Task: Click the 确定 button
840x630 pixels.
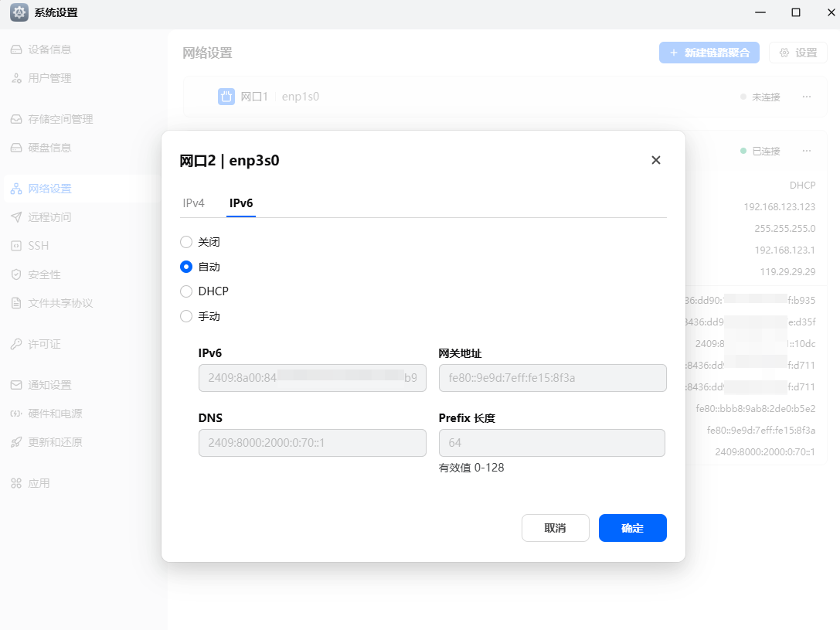Action: [x=633, y=528]
